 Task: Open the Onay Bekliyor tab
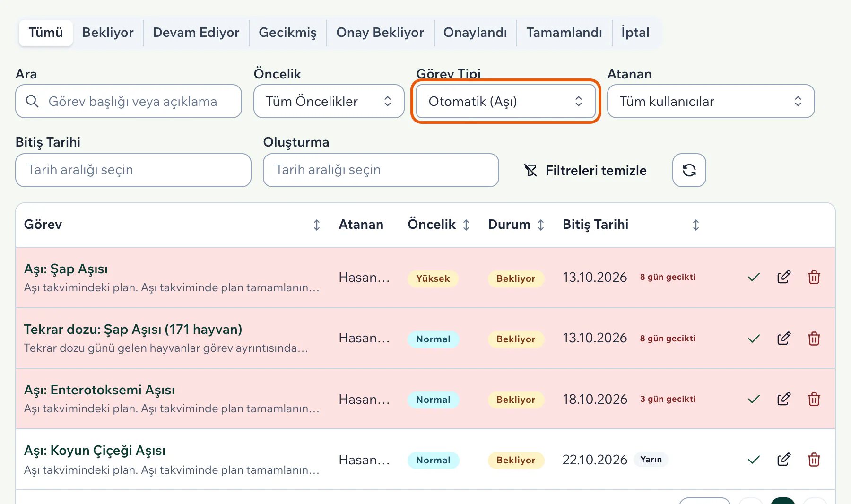coord(380,33)
